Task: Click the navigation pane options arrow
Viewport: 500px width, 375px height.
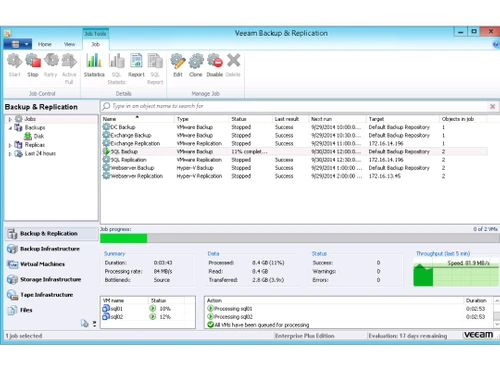Action: (x=95, y=323)
